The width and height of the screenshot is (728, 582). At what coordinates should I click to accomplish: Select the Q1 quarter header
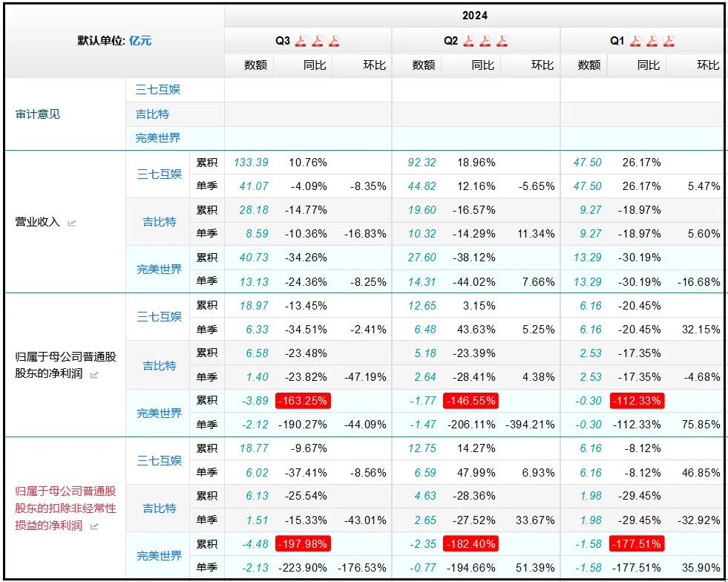[617, 41]
